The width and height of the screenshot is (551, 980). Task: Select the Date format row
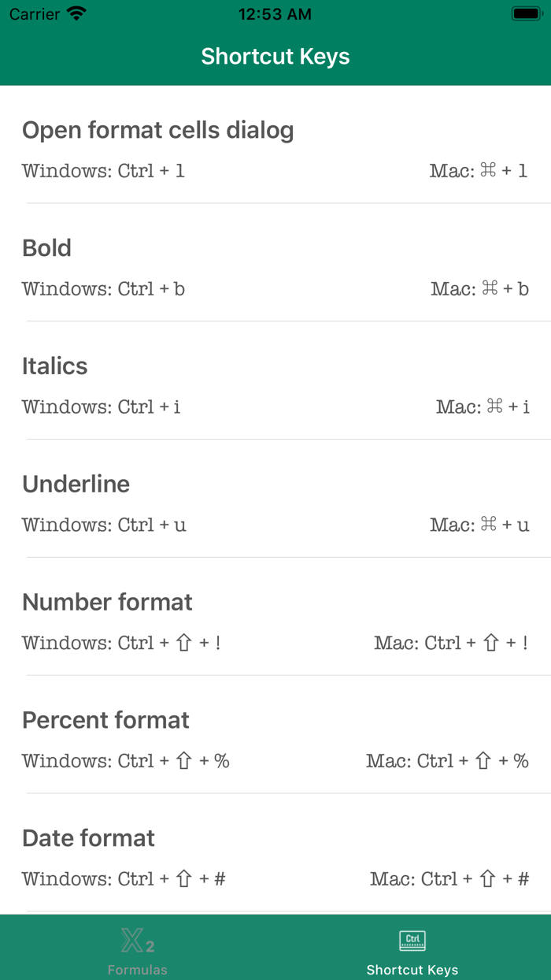tap(88, 838)
